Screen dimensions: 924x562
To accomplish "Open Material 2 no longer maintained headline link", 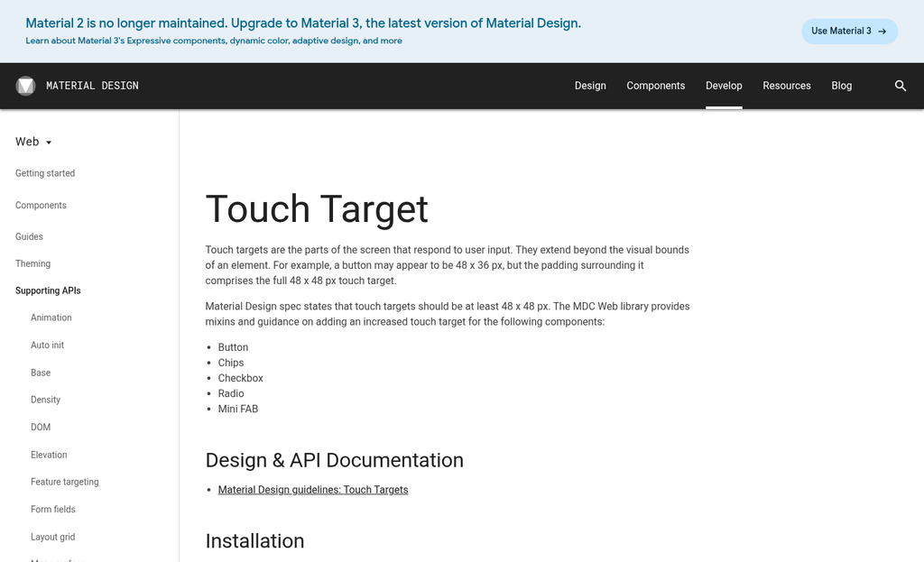I will click(x=303, y=23).
